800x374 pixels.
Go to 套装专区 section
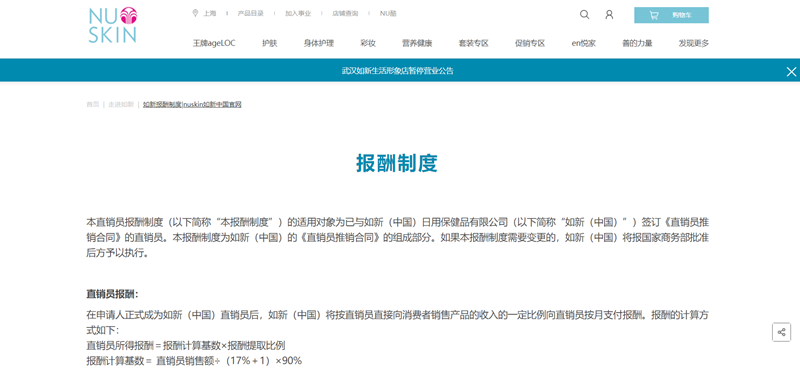473,43
